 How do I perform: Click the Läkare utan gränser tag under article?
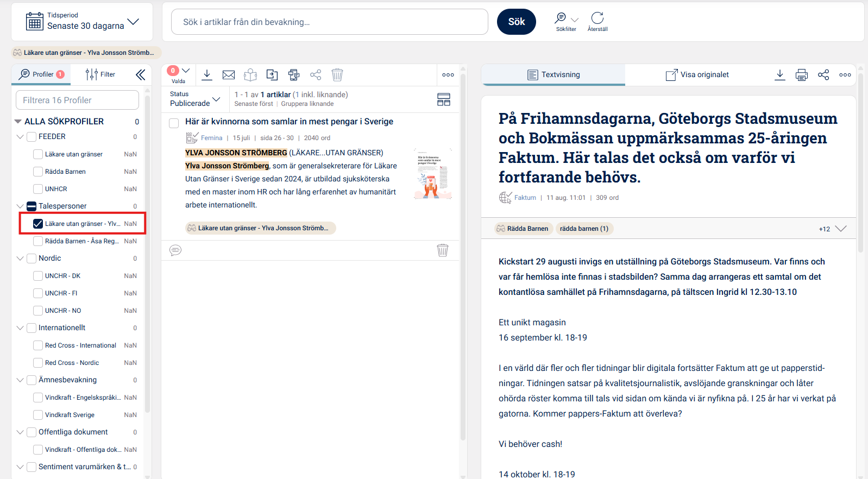point(261,228)
